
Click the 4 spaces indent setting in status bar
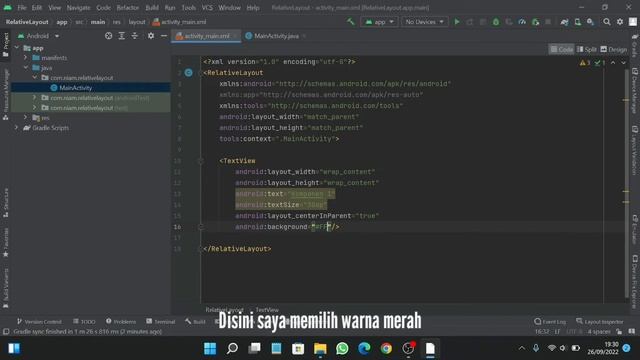tap(599, 331)
